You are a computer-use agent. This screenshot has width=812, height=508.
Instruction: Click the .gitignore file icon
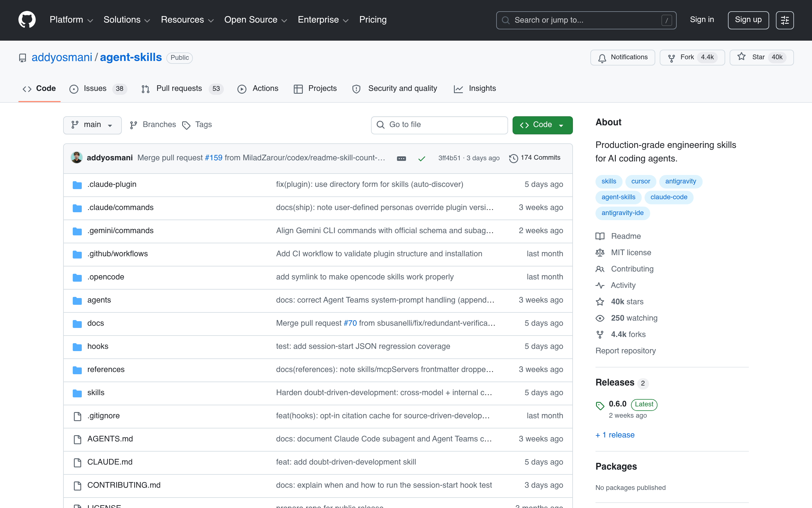(78, 416)
